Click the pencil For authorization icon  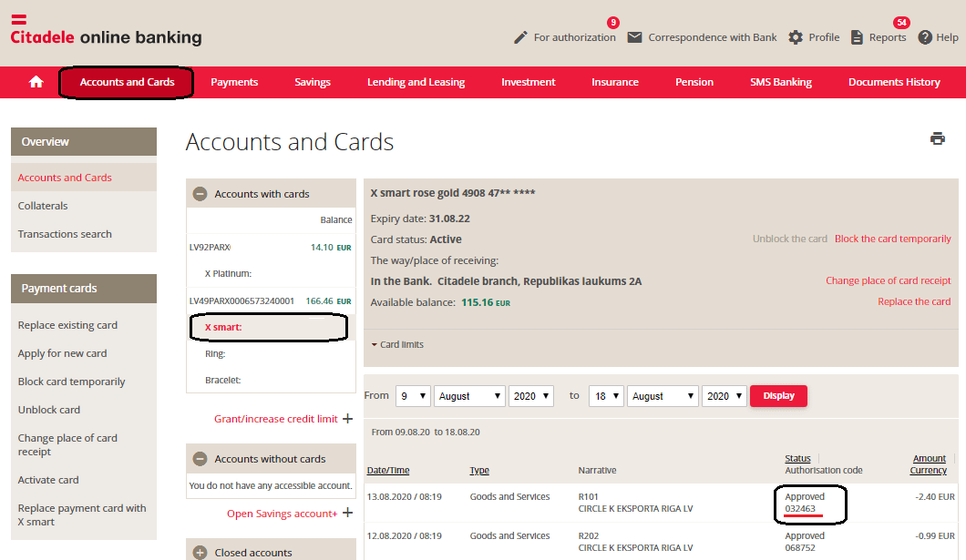[x=520, y=37]
